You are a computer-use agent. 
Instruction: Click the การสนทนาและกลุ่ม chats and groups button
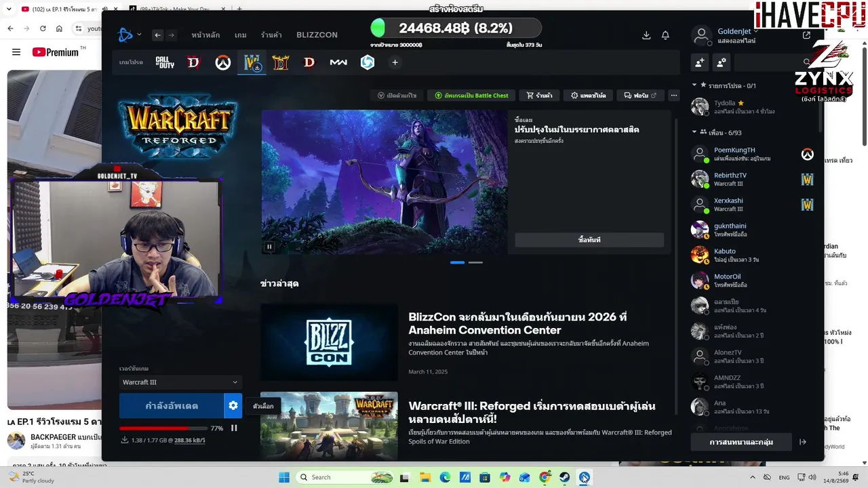click(741, 442)
